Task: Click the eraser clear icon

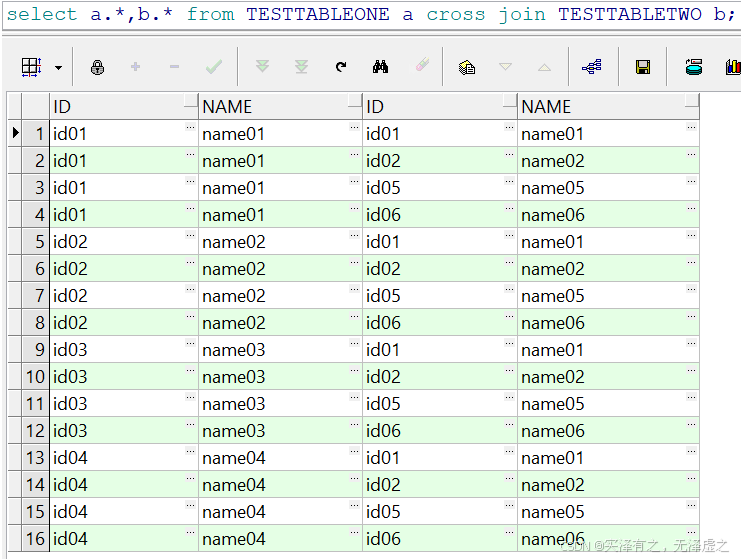Action: pyautogui.click(x=421, y=67)
